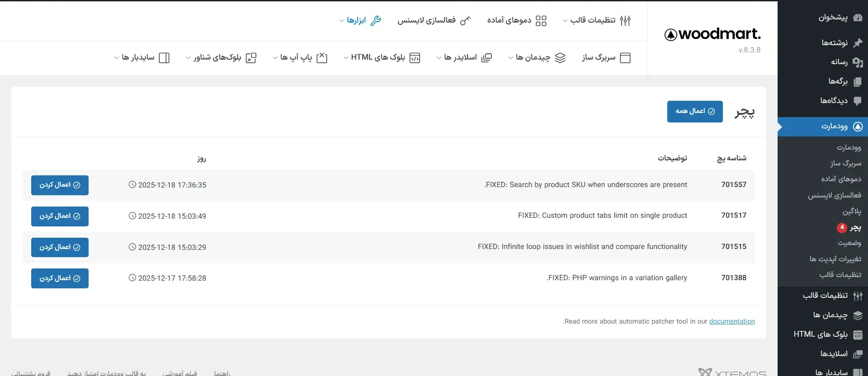868x376 pixels.
Task: Click the Popups (پاپ آپ ها) icon
Action: point(322,58)
